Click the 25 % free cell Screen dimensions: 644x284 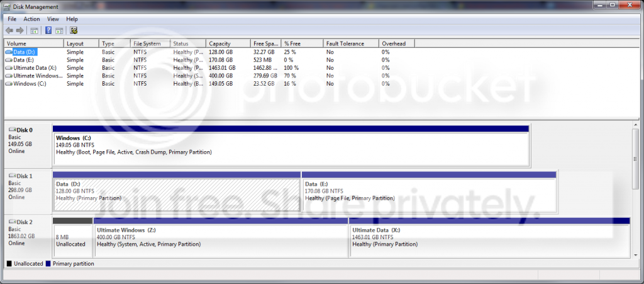[x=291, y=52]
